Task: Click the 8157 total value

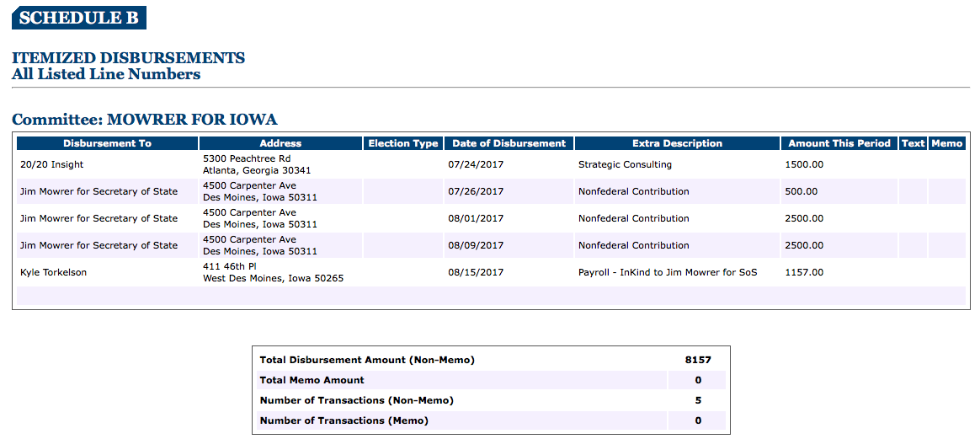Action: 698,360
